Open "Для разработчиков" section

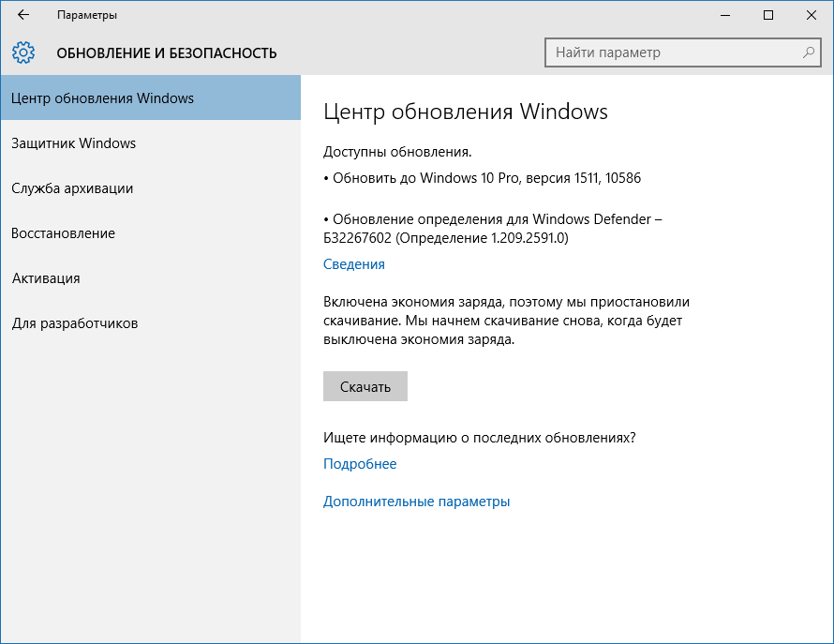click(151, 323)
